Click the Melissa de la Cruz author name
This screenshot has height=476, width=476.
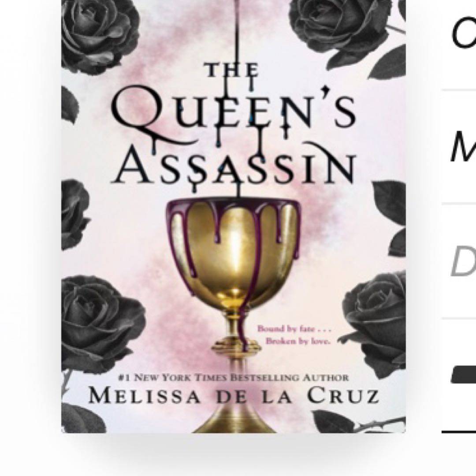[234, 397]
